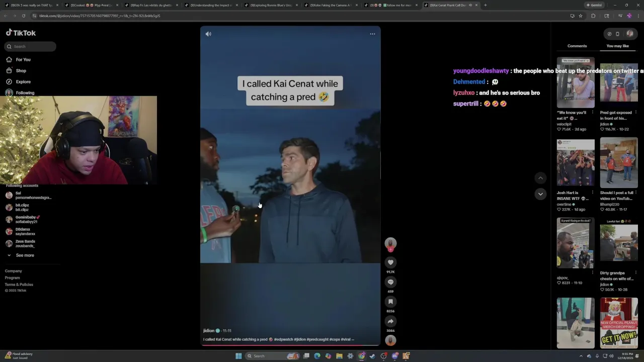Switch to the "Kobe Faking the Camera" tab
Image resolution: width=644 pixels, height=362 pixels.
pyautogui.click(x=330, y=5)
